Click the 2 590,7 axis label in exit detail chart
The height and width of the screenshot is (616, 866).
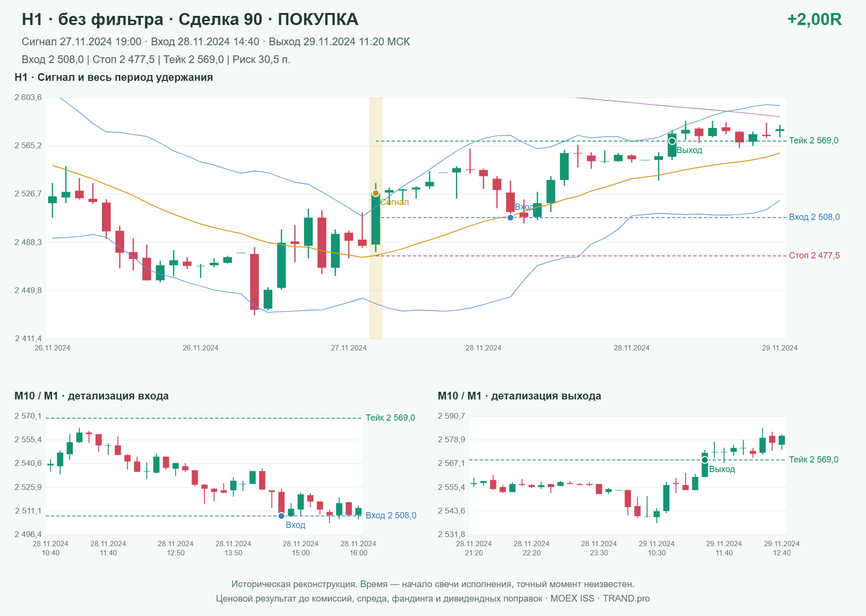[x=452, y=416]
